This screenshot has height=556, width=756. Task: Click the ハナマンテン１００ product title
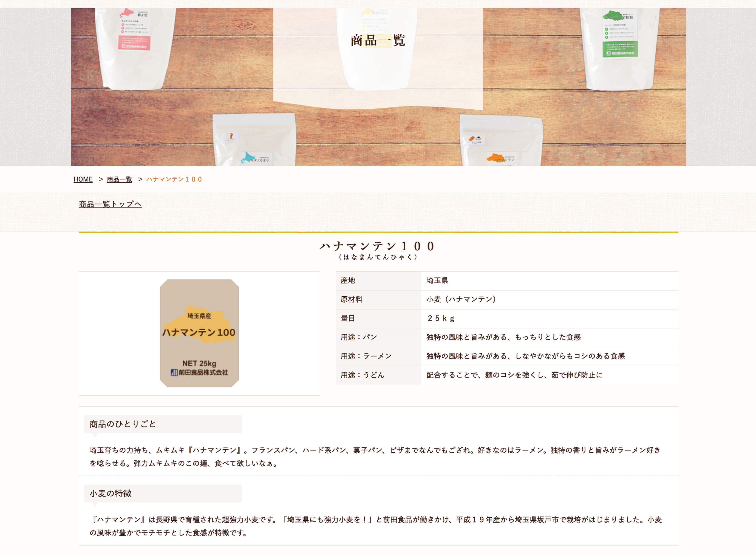(378, 246)
